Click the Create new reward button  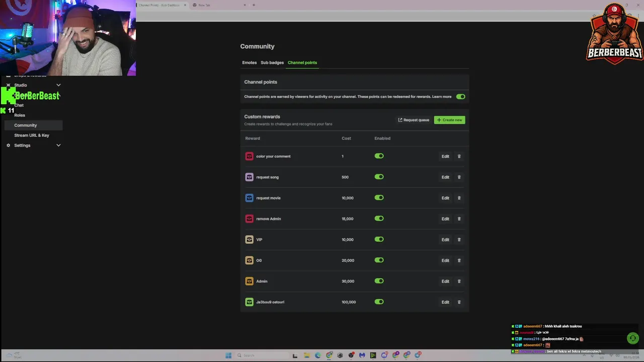(449, 120)
